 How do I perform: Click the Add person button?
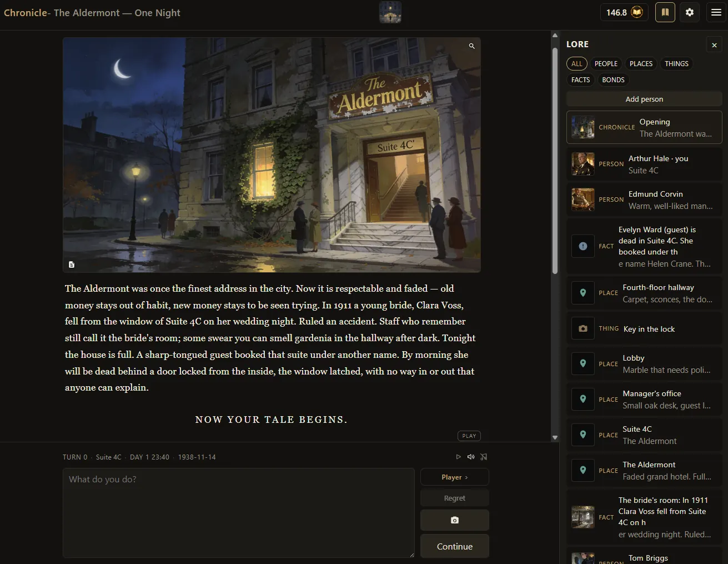click(644, 99)
